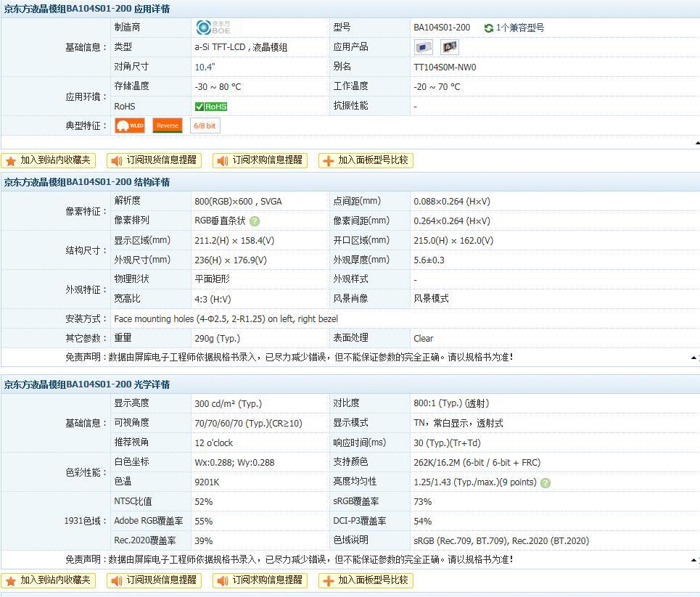Open the 1个兼容型号 link
Viewport: 700px width, 597px height.
pyautogui.click(x=520, y=28)
